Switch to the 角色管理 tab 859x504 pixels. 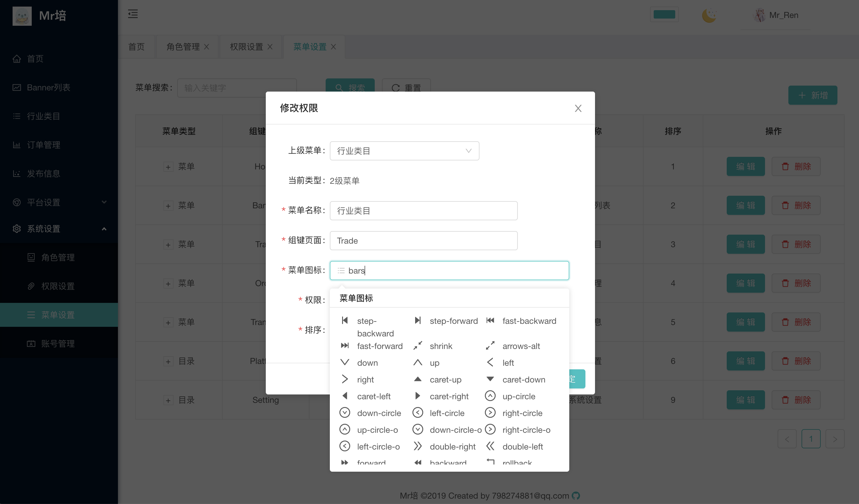(183, 47)
